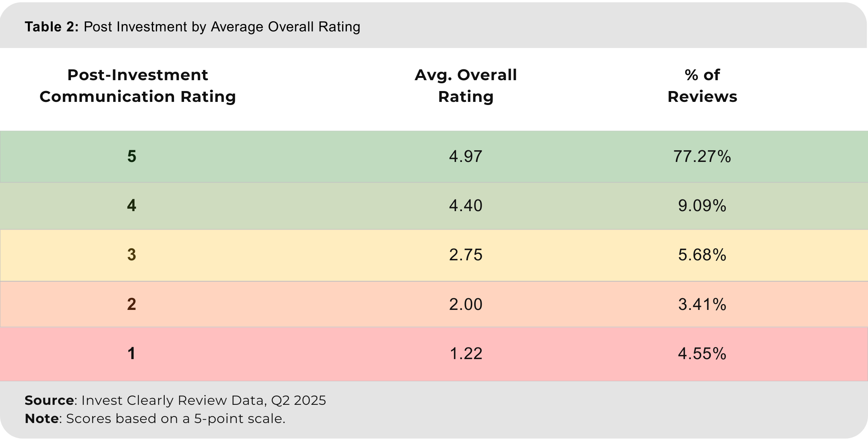Click the 4.40 average rating value
This screenshot has width=868, height=442.
point(465,205)
